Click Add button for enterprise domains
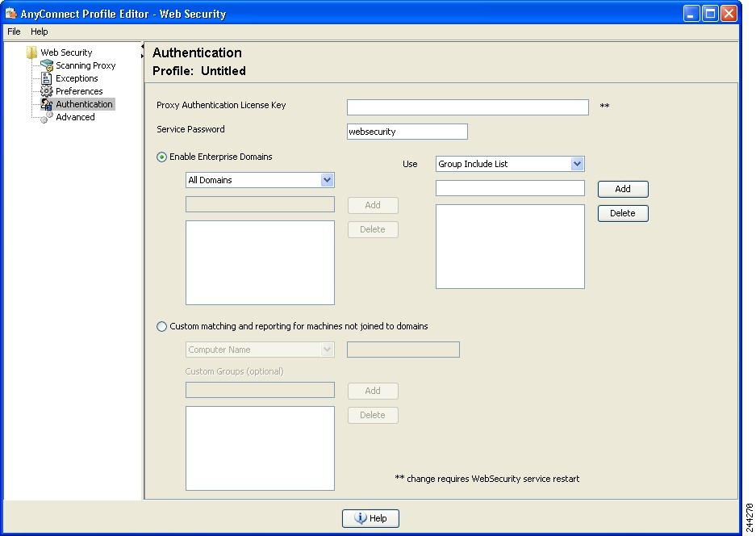 373,205
